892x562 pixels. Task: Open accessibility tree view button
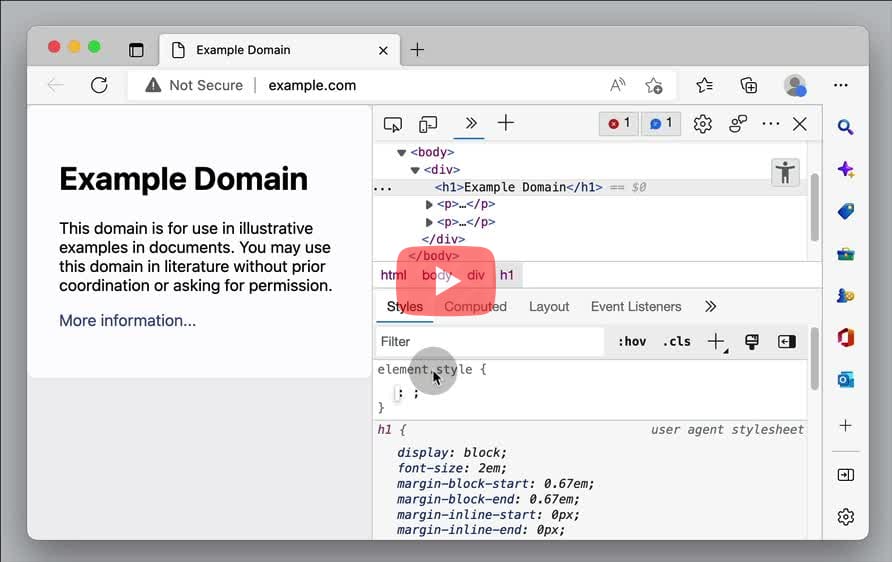(x=785, y=172)
